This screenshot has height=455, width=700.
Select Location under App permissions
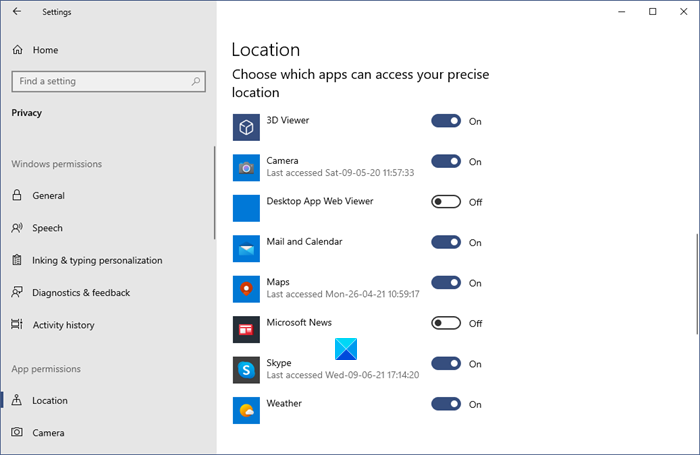pyautogui.click(x=108, y=400)
